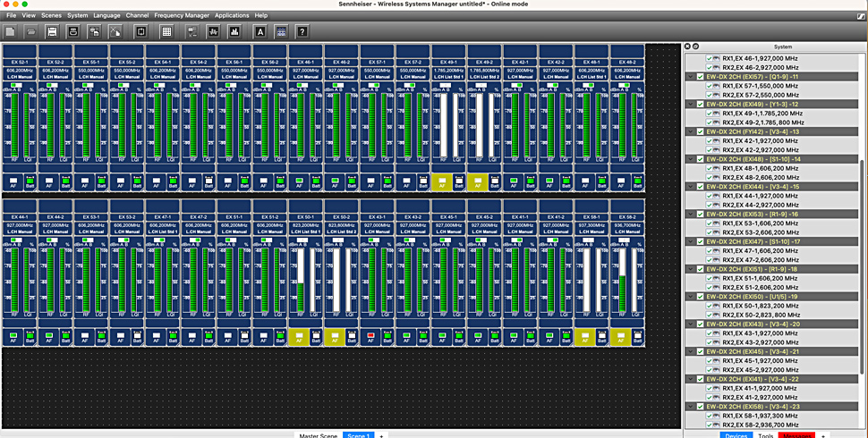Click the letter A toolbar icon
Image resolution: width=868 pixels, height=438 pixels.
pos(260,31)
